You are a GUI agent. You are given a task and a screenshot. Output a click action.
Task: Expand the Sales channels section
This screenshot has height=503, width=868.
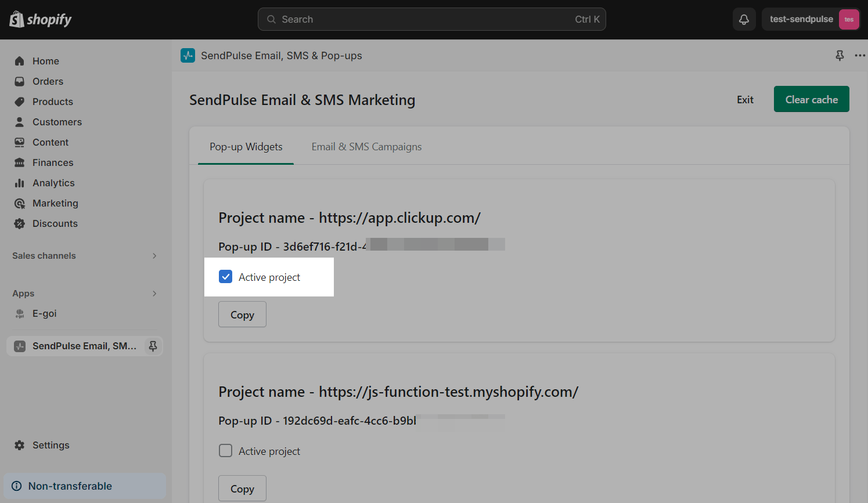tap(154, 256)
